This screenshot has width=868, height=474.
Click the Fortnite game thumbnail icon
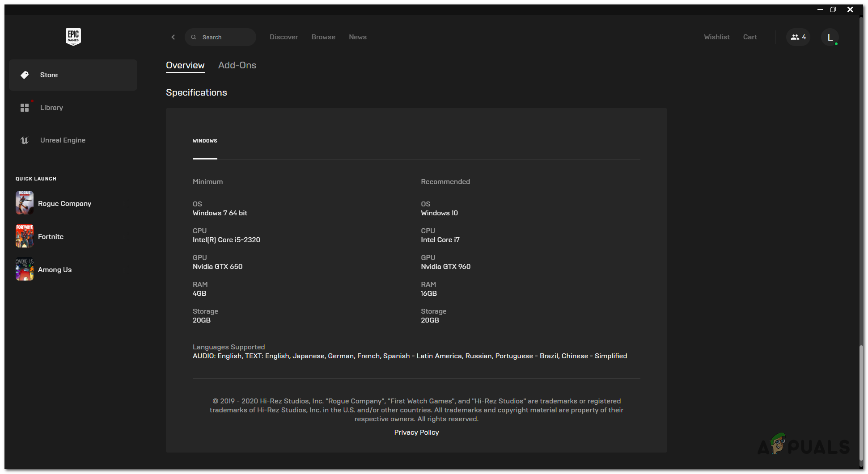pos(25,236)
